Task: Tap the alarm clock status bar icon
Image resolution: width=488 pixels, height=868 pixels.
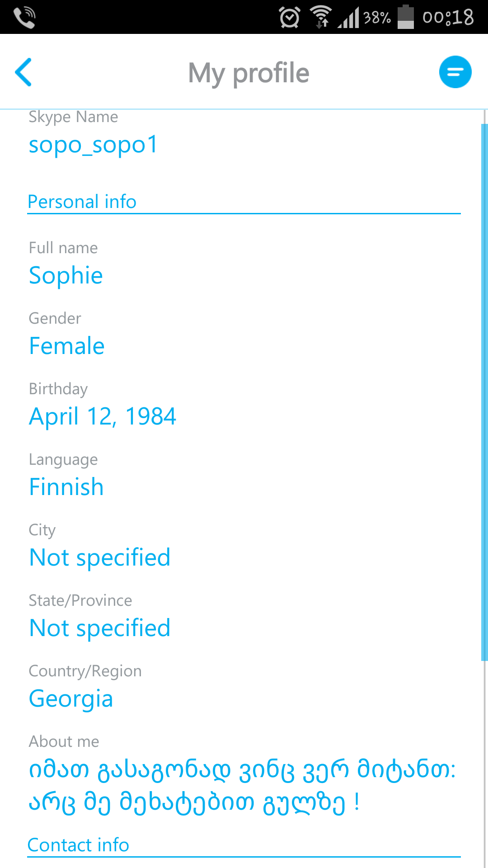Action: [x=289, y=18]
